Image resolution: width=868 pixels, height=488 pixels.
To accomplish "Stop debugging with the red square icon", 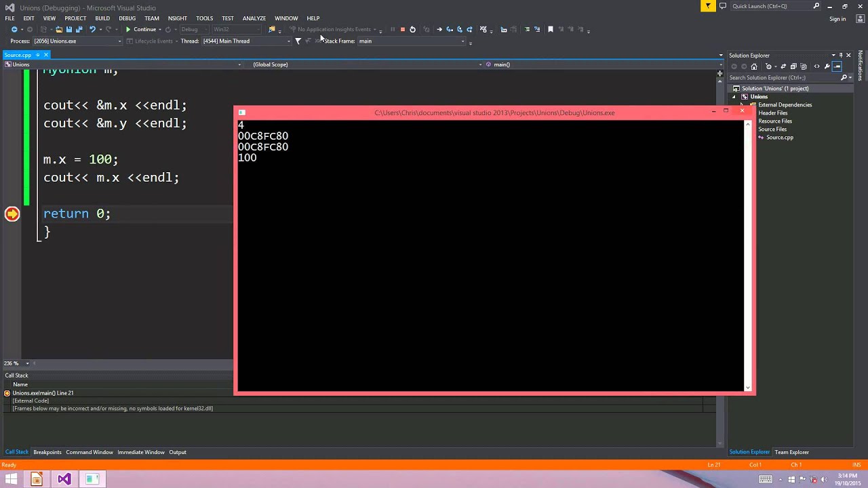I will [x=402, y=29].
